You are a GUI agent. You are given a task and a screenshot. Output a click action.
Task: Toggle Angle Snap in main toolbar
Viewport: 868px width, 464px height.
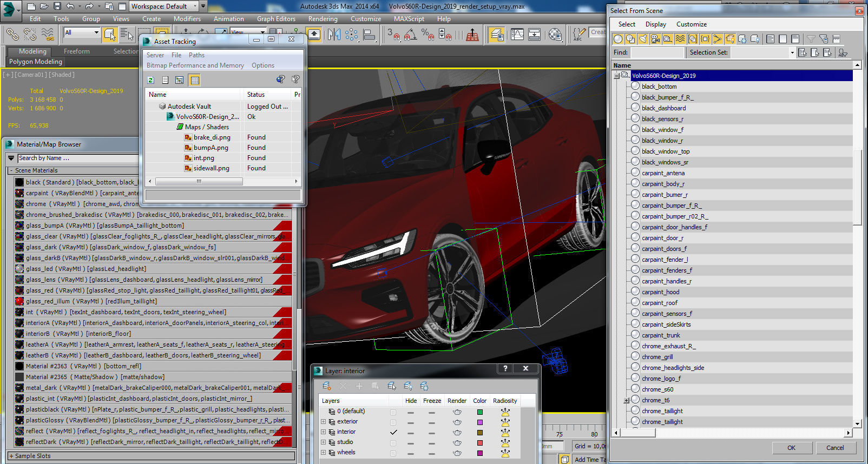click(411, 35)
